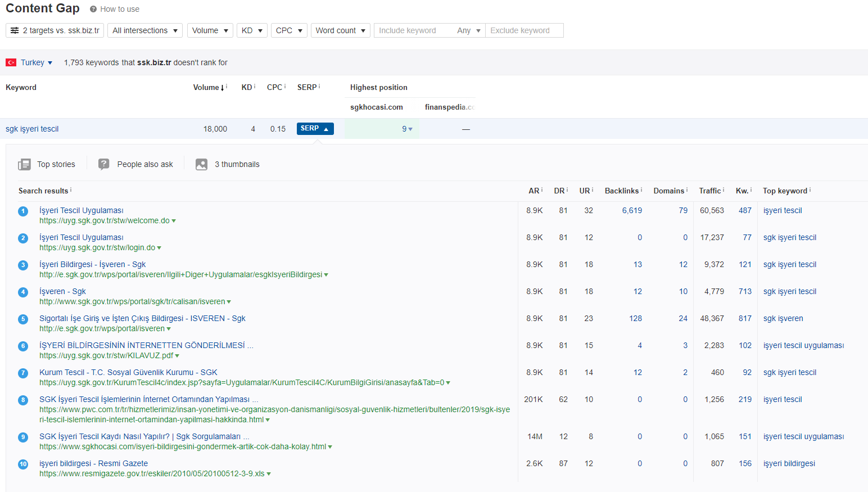The height and width of the screenshot is (492, 868).
Task: Show info tooltip for Backlinks column
Action: pos(641,189)
